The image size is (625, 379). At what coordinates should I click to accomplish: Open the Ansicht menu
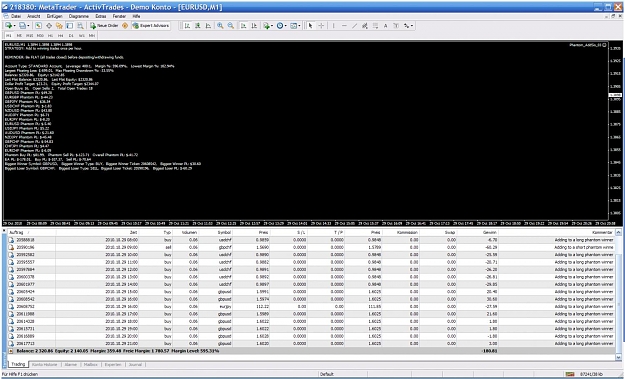coord(33,16)
